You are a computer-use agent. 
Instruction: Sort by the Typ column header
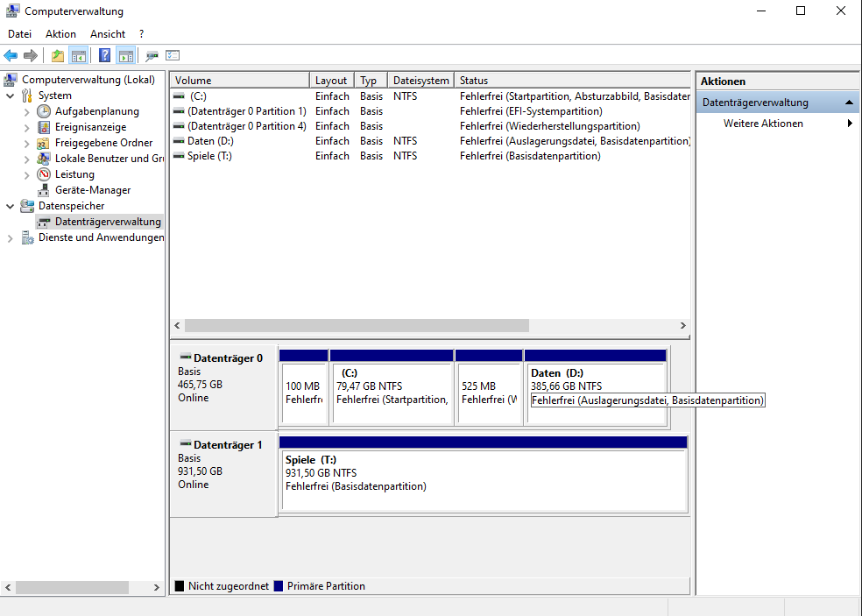(371, 81)
